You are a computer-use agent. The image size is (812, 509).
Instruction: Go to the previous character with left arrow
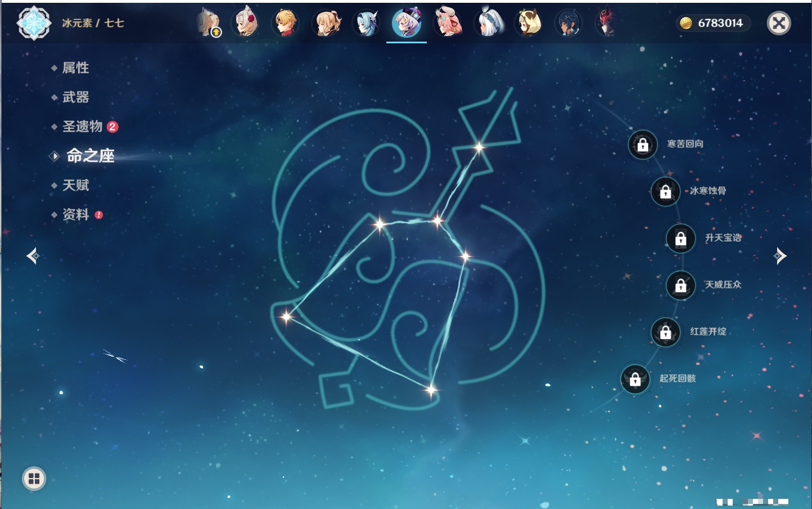33,256
